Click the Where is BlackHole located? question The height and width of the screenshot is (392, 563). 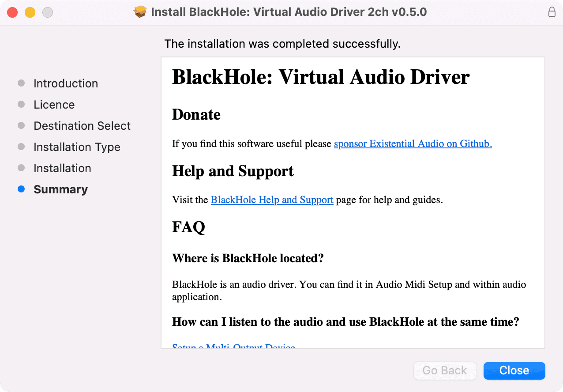click(248, 258)
